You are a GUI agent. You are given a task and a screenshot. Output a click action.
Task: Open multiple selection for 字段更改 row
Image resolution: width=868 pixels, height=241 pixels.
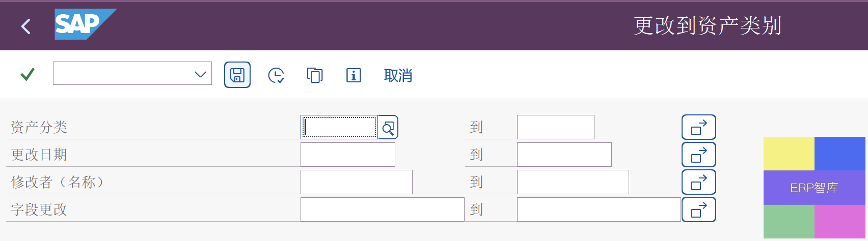(699, 209)
